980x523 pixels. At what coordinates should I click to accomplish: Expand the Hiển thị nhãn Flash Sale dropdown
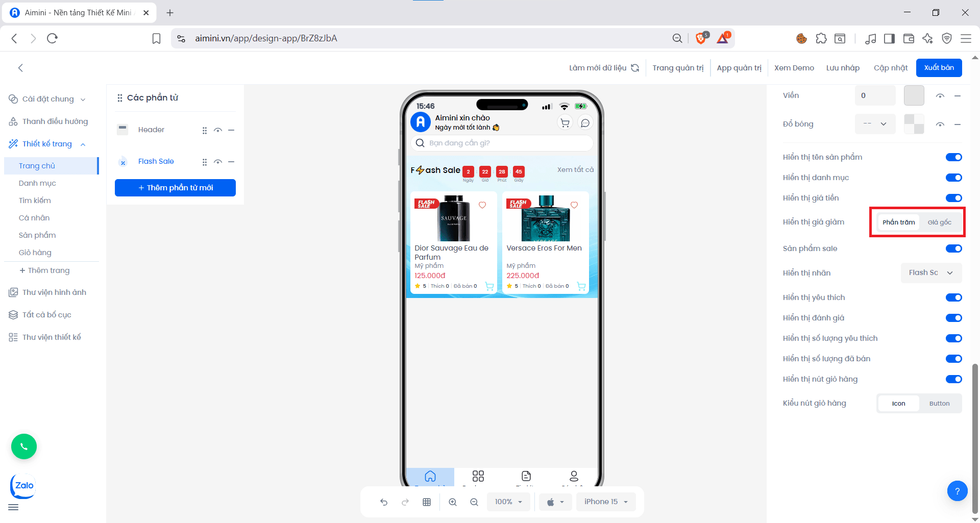tap(931, 273)
